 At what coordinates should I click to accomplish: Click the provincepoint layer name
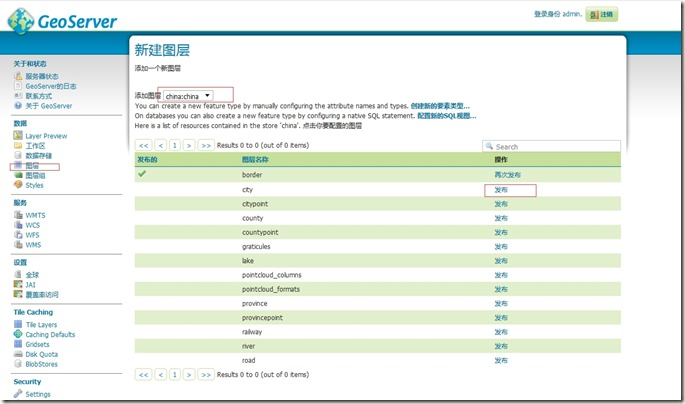pyautogui.click(x=263, y=318)
